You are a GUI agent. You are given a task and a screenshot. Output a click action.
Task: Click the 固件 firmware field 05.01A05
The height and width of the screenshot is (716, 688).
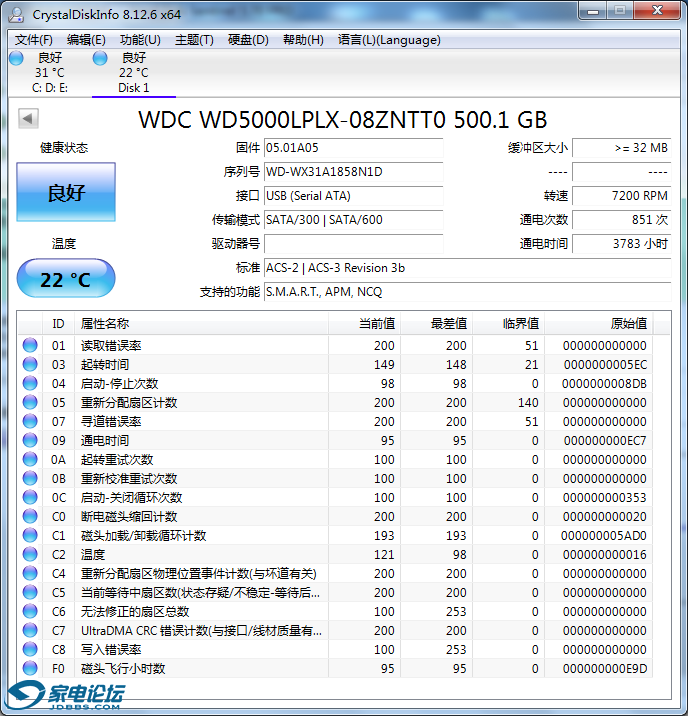353,148
